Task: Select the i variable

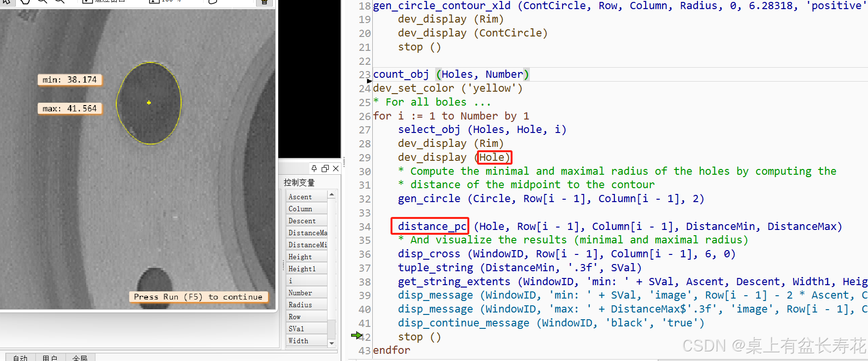Action: click(x=306, y=281)
